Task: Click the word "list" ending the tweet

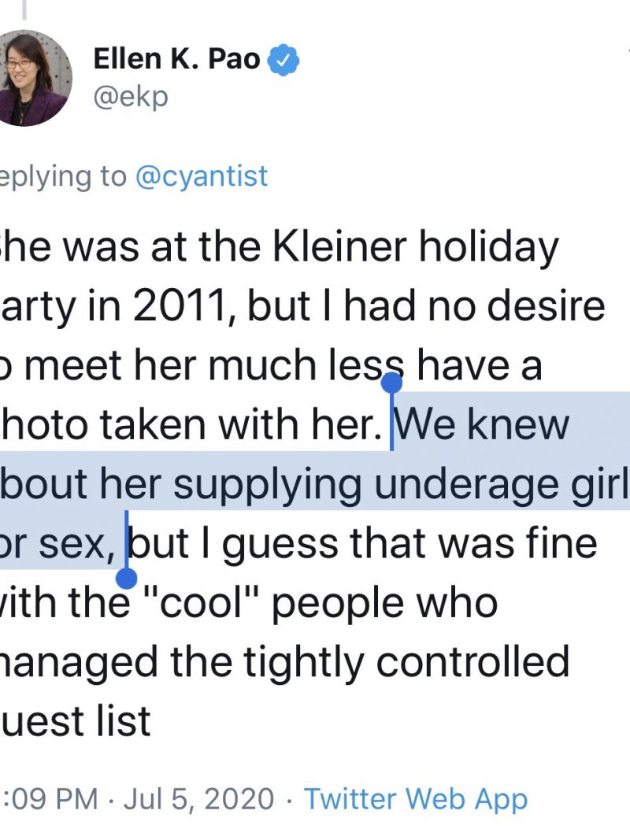Action: click(x=126, y=722)
